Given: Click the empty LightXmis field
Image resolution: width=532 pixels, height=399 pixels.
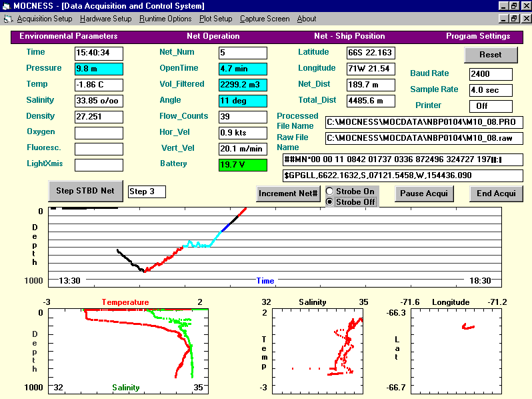Looking at the screenshot, I should tap(99, 165).
